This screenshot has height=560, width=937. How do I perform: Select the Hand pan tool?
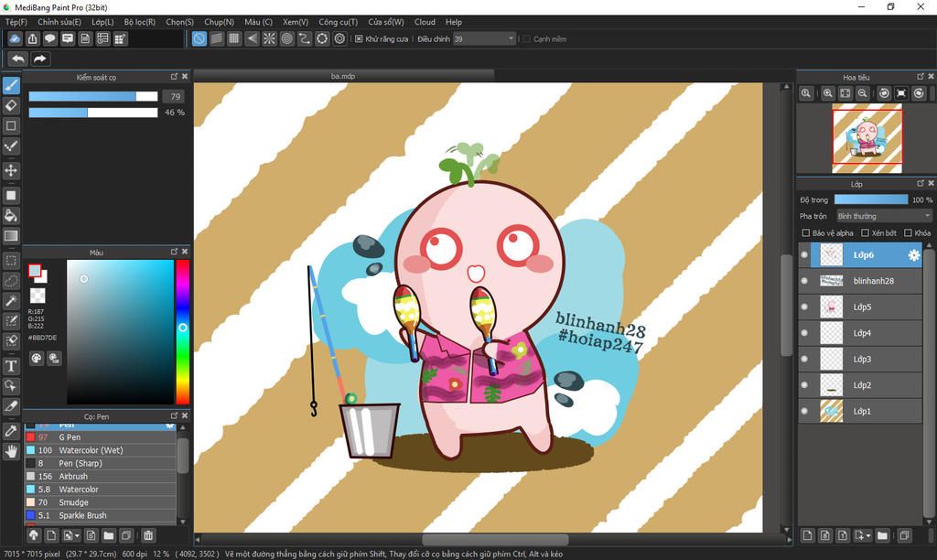pos(11,451)
